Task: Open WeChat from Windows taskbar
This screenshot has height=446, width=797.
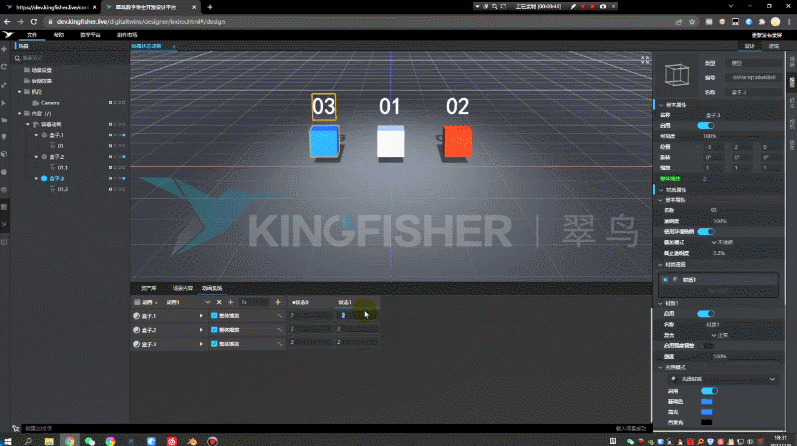Action: point(90,441)
